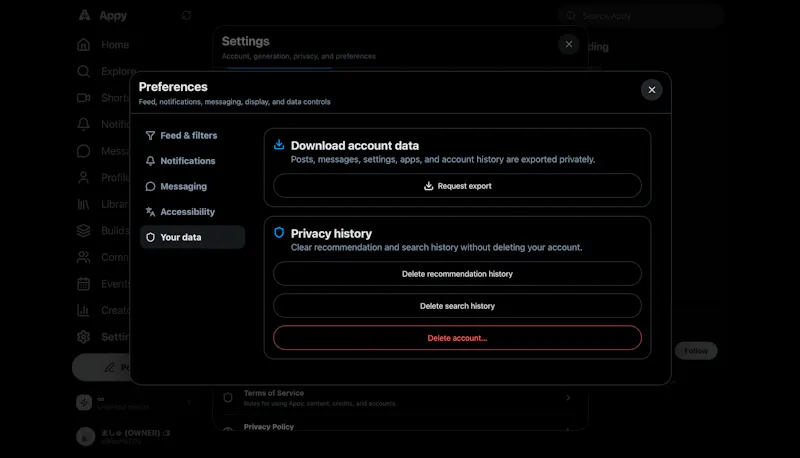This screenshot has width=800, height=458.
Task: Click the chat bubble icon beside Messaging
Action: pos(150,186)
